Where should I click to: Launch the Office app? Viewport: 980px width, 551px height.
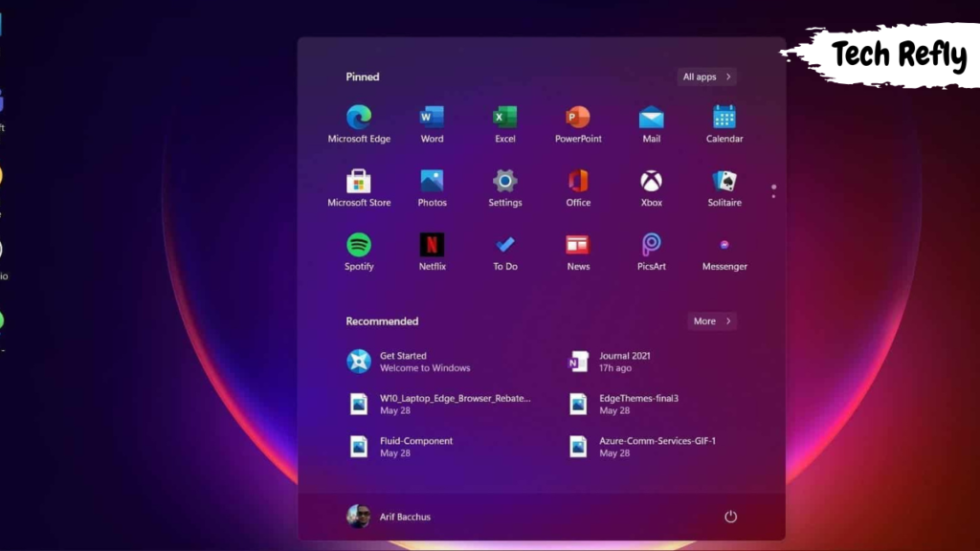tap(578, 188)
